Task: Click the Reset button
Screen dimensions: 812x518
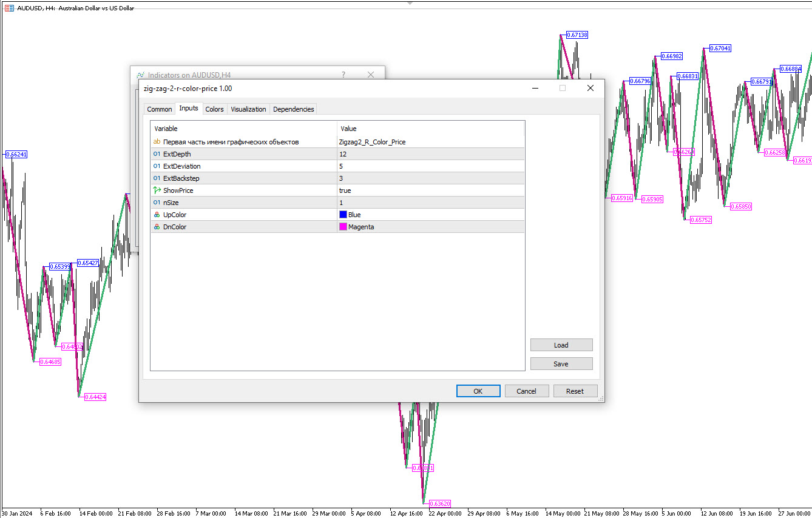Action: (x=575, y=391)
